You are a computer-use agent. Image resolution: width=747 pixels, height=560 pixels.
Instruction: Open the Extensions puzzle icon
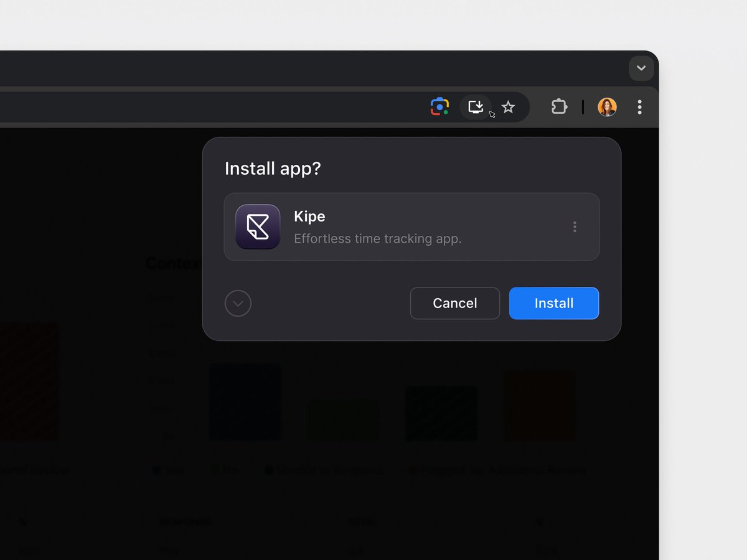(559, 107)
